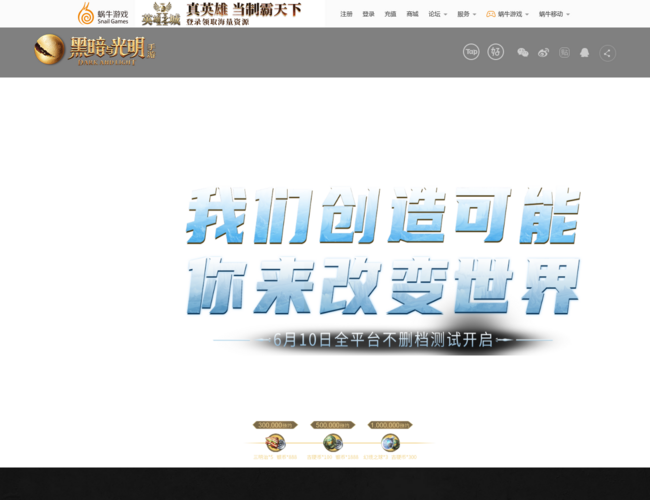Select the green helmet reward icon
650x500 pixels.
pyautogui.click(x=333, y=443)
